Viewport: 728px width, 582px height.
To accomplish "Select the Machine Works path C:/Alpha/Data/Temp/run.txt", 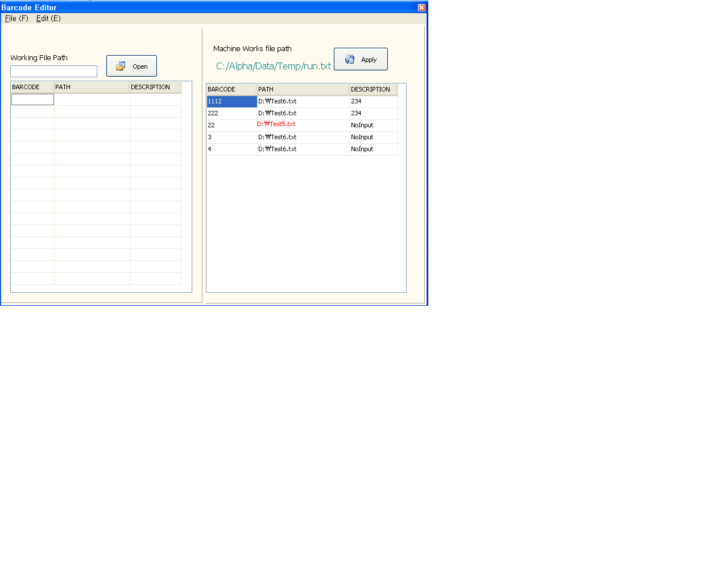I will coord(273,66).
